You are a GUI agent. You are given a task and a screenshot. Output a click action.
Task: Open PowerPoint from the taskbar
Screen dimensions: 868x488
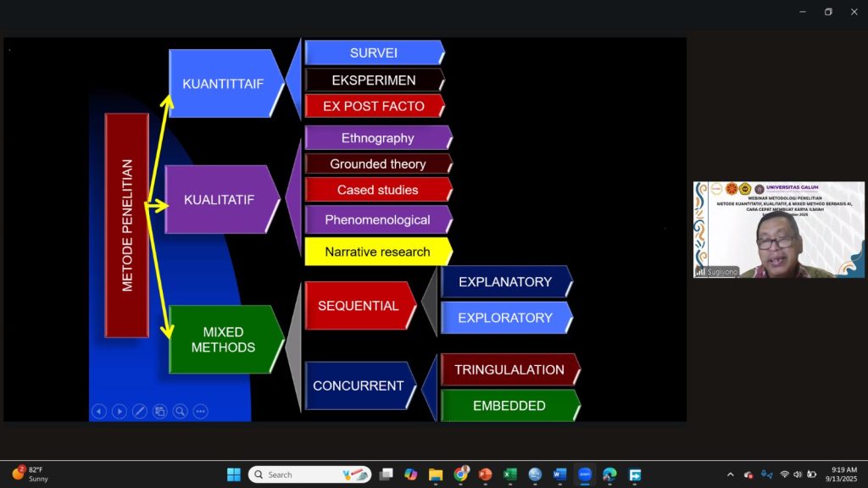click(x=485, y=474)
